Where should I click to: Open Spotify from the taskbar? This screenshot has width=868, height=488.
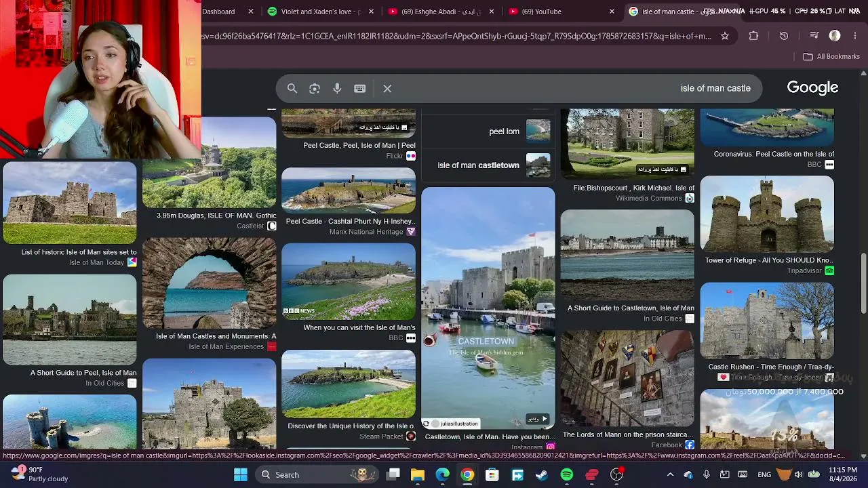567,474
